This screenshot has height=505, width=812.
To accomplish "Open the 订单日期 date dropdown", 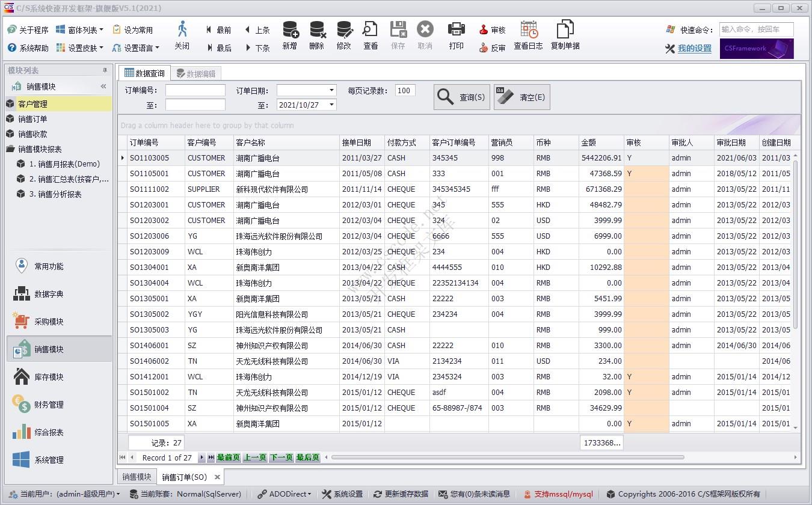I will (331, 90).
